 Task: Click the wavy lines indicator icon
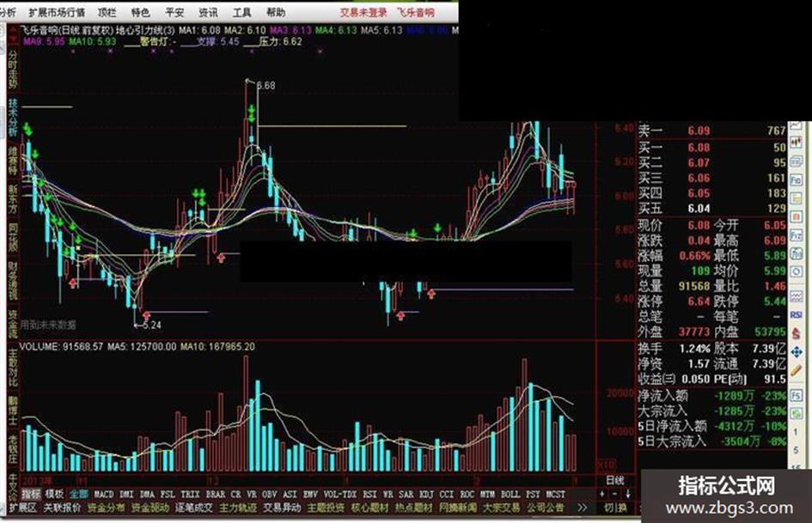[x=797, y=296]
